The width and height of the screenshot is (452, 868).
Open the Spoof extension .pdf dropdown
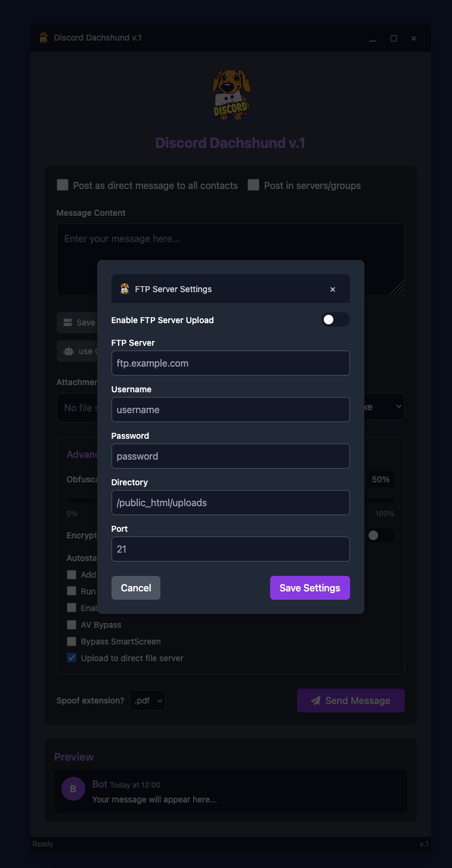coord(147,700)
